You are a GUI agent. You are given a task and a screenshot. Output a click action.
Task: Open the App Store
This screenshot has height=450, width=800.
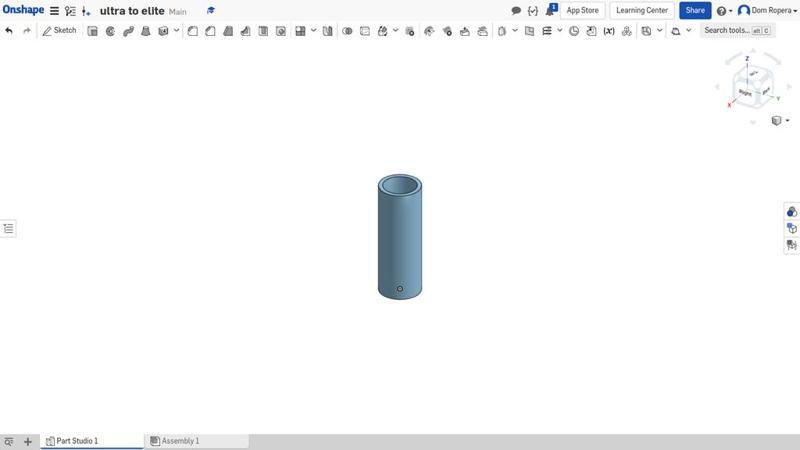[x=582, y=10]
